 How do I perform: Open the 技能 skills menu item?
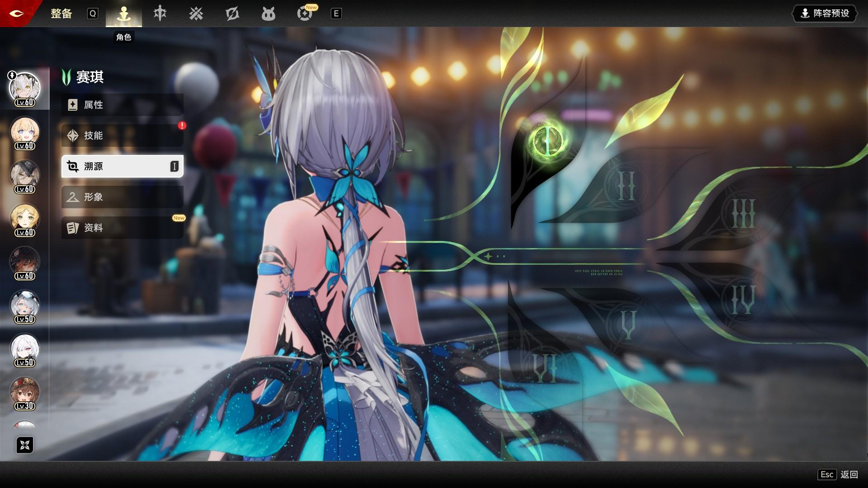pos(122,136)
